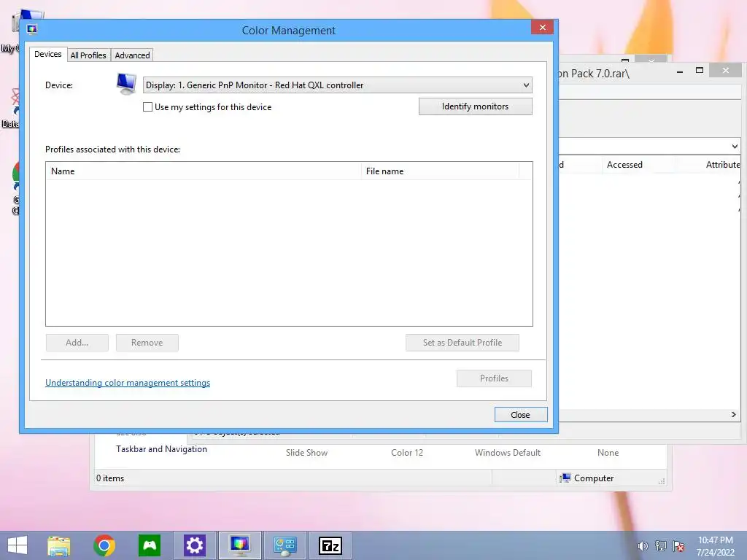Viewport: 747px width, 560px height.
Task: Click the None screen saver label
Action: tap(608, 453)
